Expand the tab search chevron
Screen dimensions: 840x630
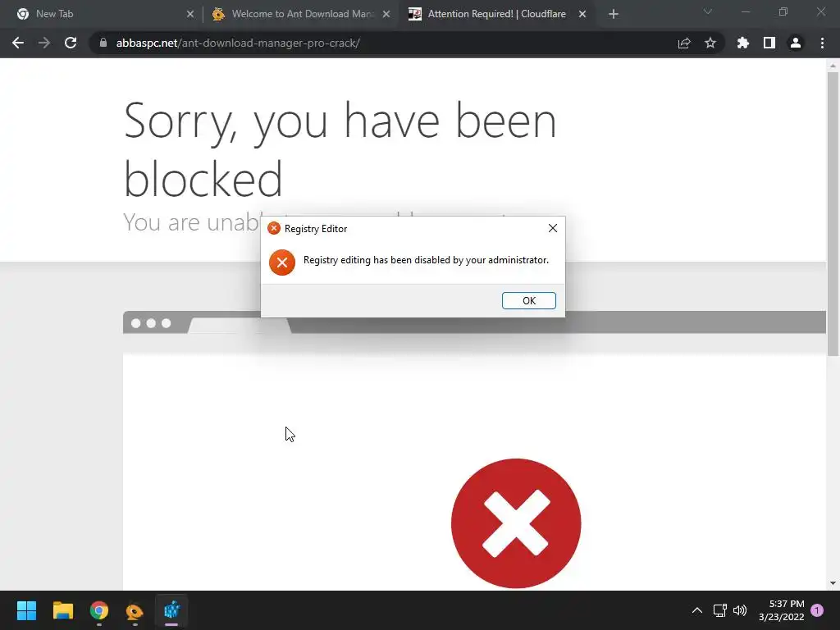pos(708,11)
